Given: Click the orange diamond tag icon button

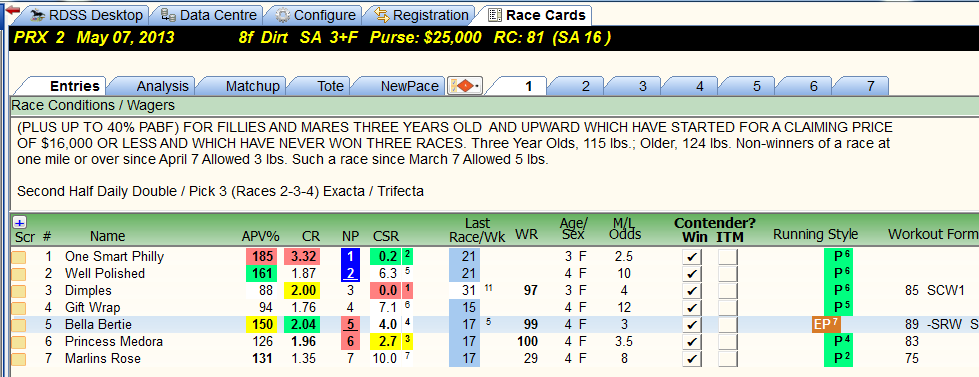Looking at the screenshot, I should pos(465,86).
